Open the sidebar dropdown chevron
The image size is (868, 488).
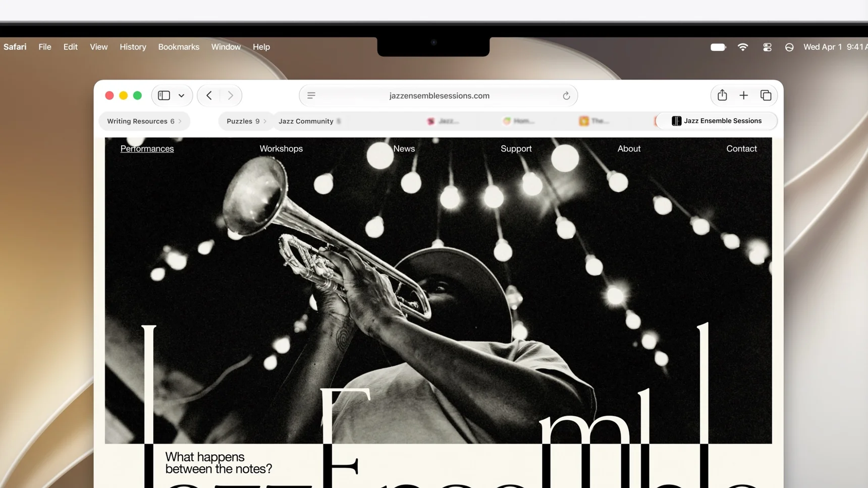coord(181,95)
